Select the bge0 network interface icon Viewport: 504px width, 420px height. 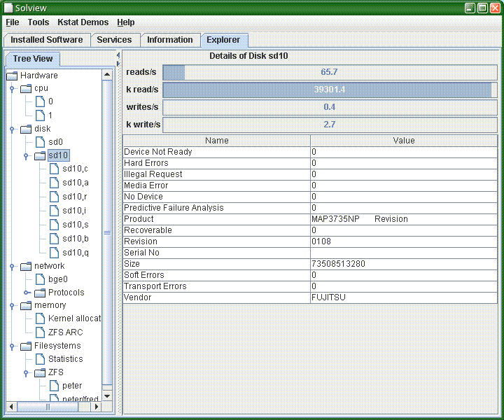pos(40,279)
